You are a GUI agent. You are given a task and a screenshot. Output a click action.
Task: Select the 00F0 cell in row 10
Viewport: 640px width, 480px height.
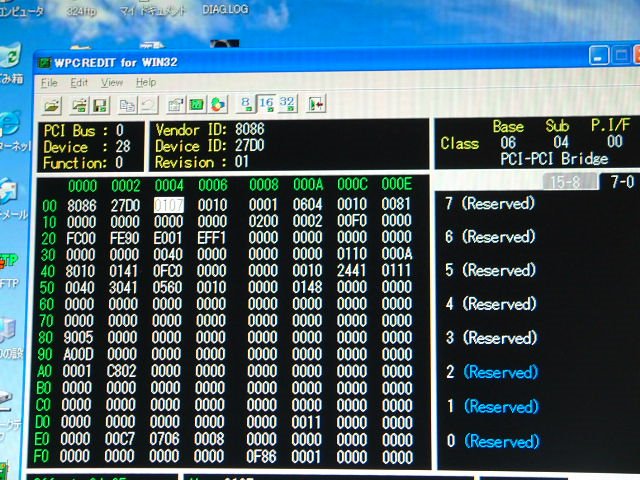[x=352, y=221]
